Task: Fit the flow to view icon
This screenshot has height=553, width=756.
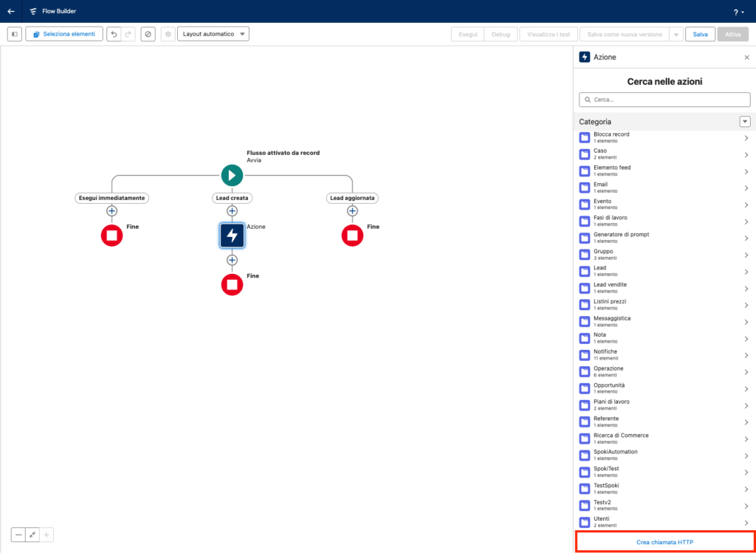Action: [32, 535]
